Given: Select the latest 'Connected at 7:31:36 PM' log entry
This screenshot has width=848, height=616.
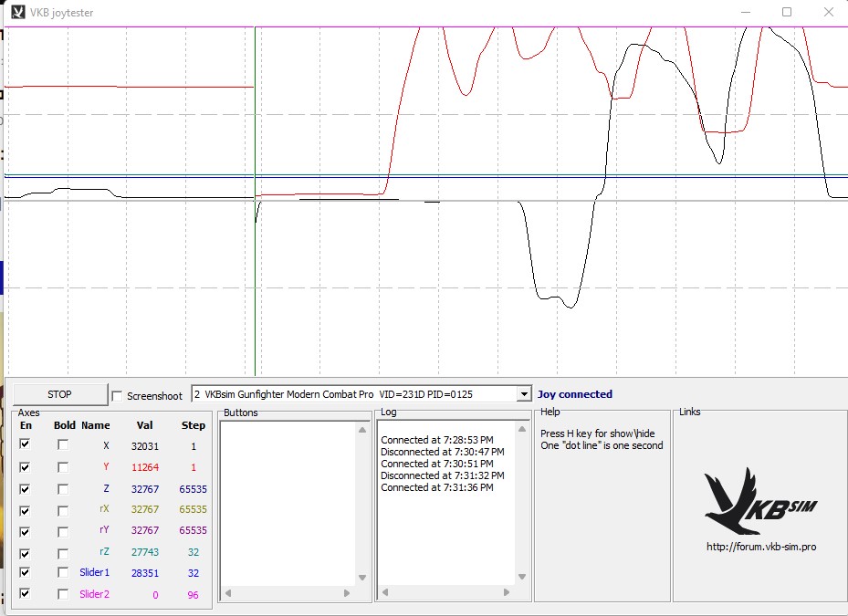Looking at the screenshot, I should [x=436, y=487].
